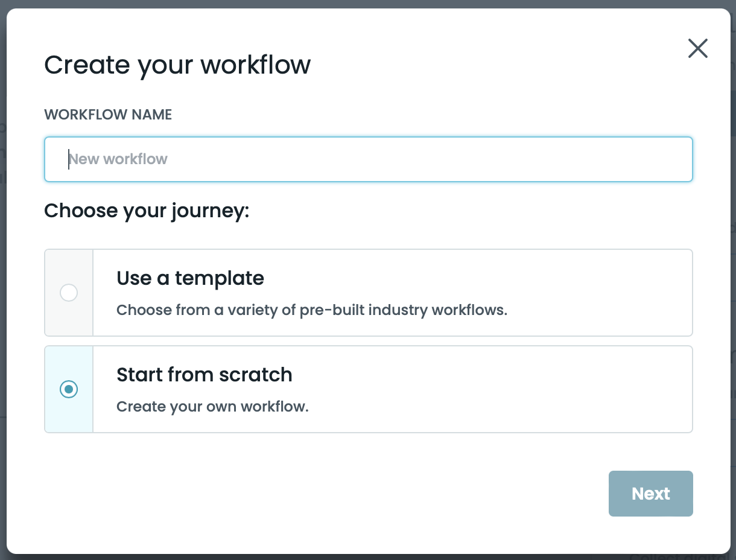Proceed with Next to continue workflow setup
Image resolution: width=736 pixels, height=560 pixels.
tap(651, 494)
